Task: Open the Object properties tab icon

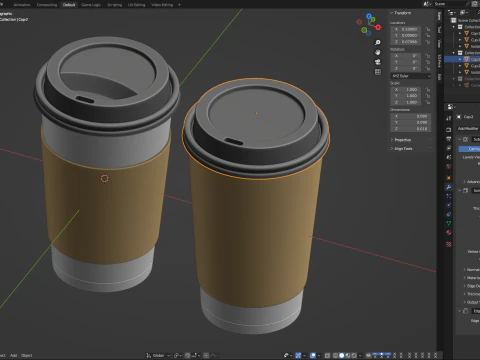Action: [x=449, y=178]
